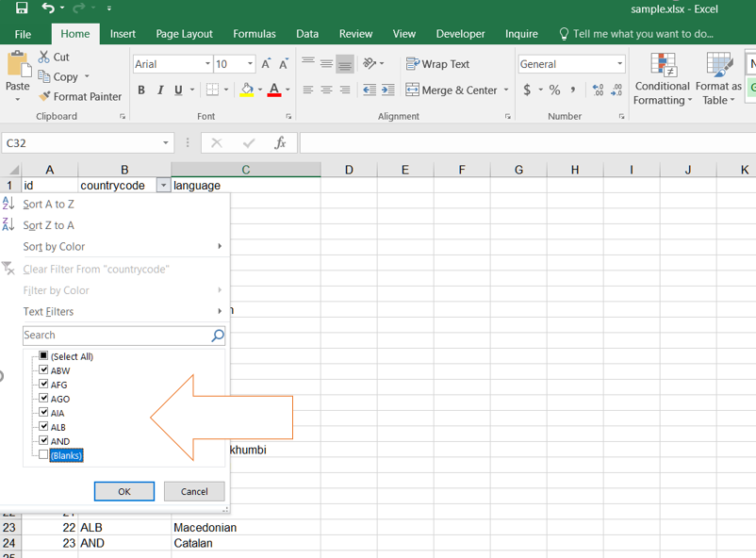
Task: Open the General number format dropdown
Action: [619, 64]
